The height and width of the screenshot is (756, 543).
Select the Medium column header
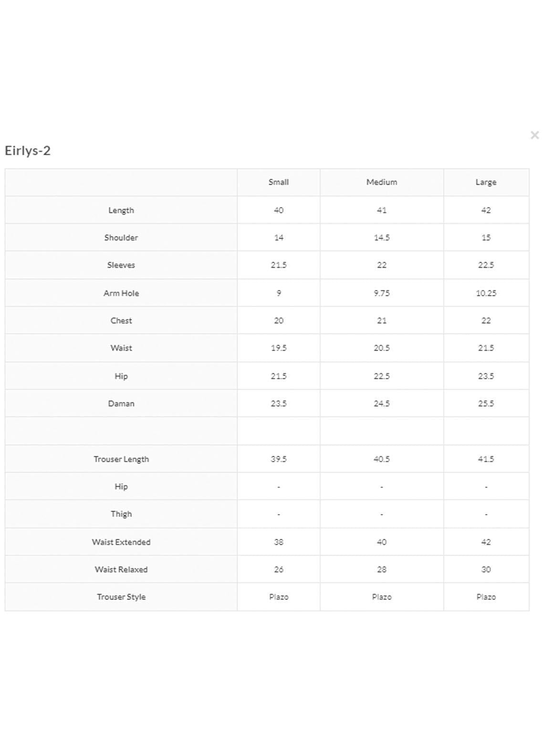[382, 182]
